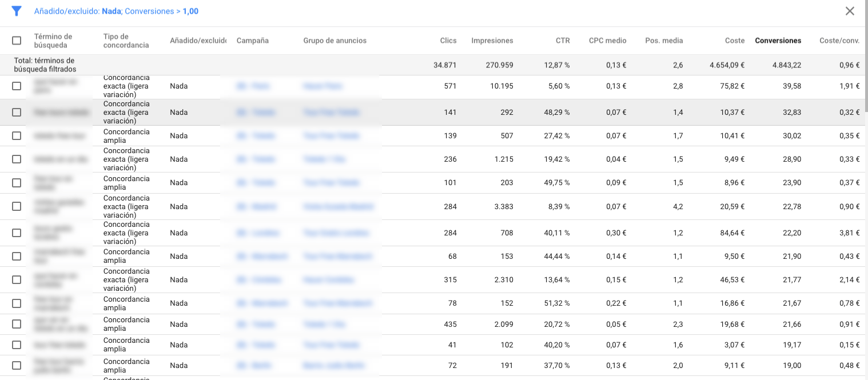Click CTR value 49,75 %
This screenshot has height=380, width=868.
[x=556, y=183]
